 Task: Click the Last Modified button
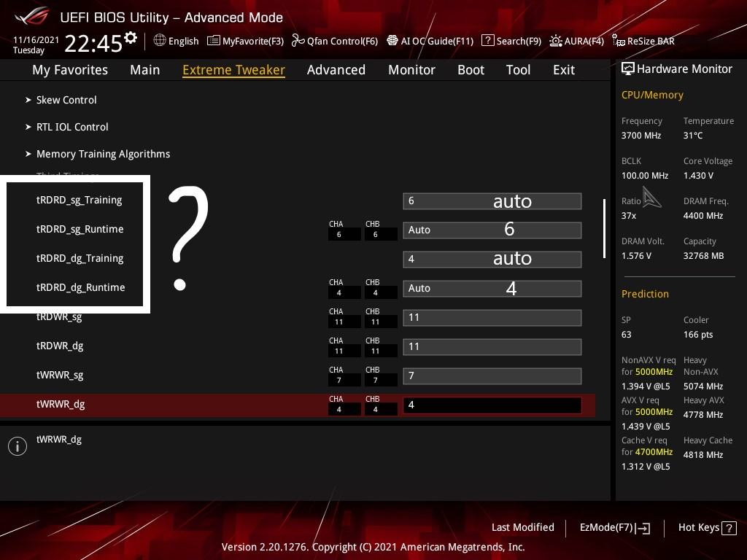pyautogui.click(x=522, y=528)
